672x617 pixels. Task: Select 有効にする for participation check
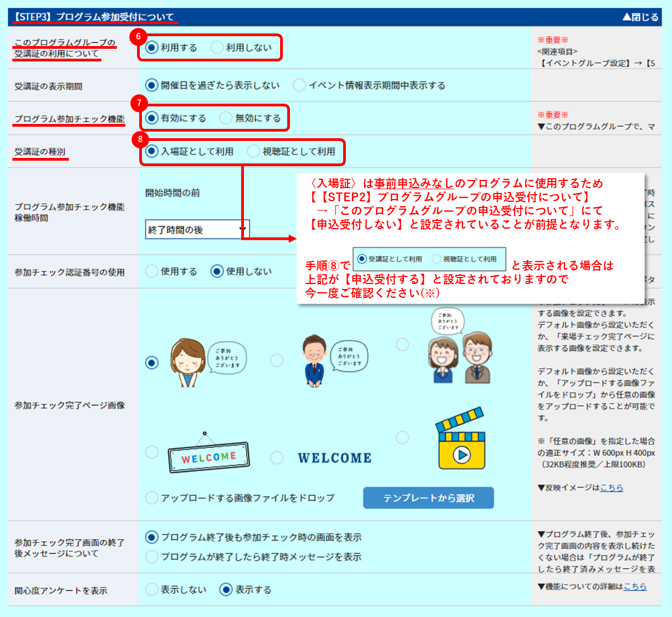tap(152, 118)
